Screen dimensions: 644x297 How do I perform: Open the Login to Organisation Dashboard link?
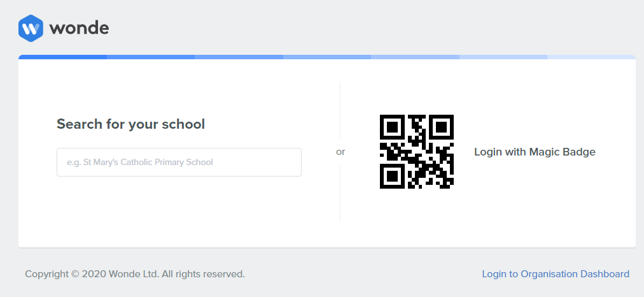[556, 274]
